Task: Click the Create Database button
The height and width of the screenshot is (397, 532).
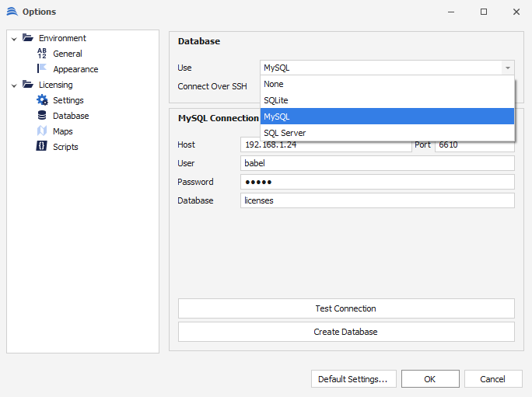Action: pyautogui.click(x=346, y=332)
